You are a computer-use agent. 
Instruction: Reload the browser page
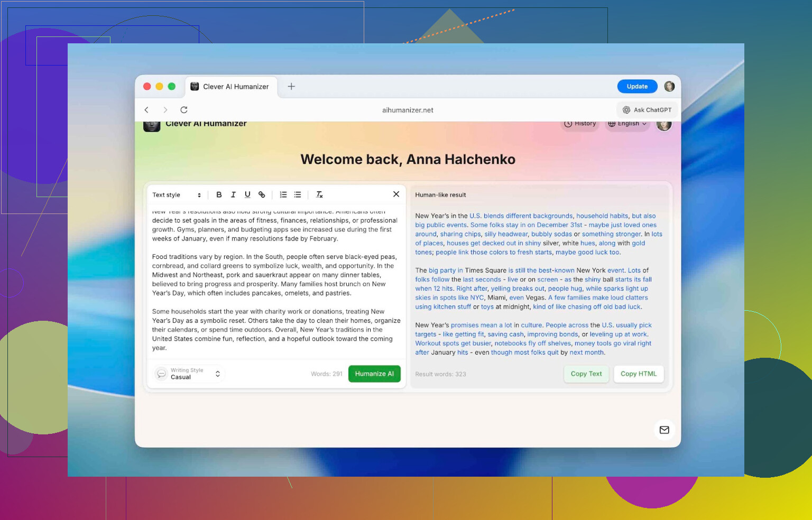tap(184, 110)
